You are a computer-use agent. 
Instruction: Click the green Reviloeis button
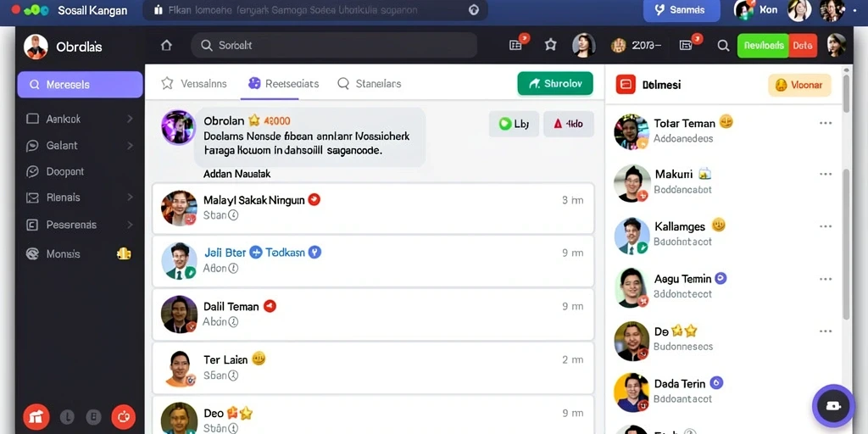pyautogui.click(x=763, y=46)
